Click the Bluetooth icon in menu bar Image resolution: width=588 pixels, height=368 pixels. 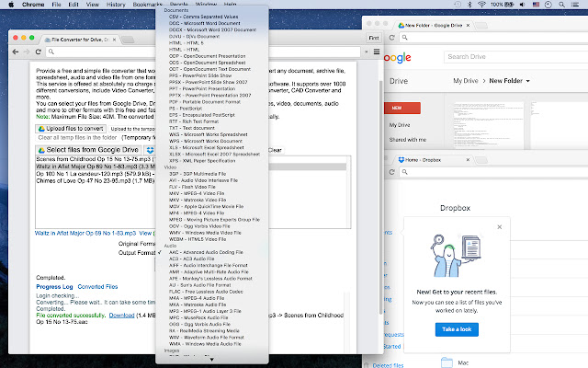469,5
